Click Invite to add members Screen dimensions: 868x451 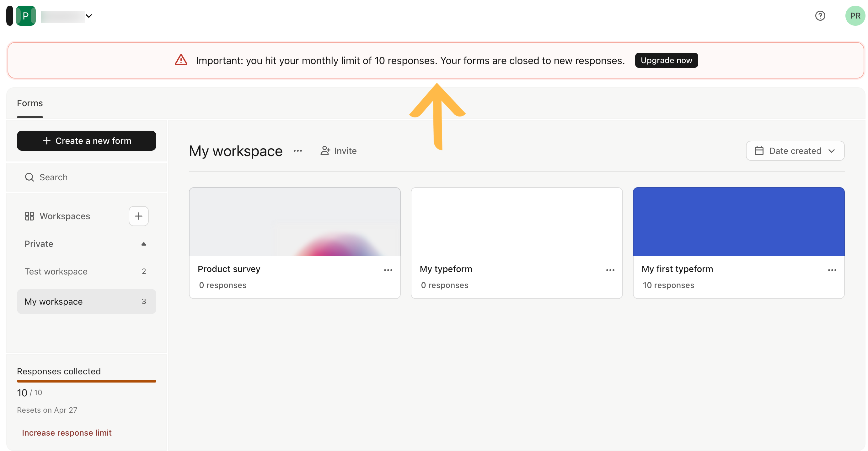coord(338,151)
